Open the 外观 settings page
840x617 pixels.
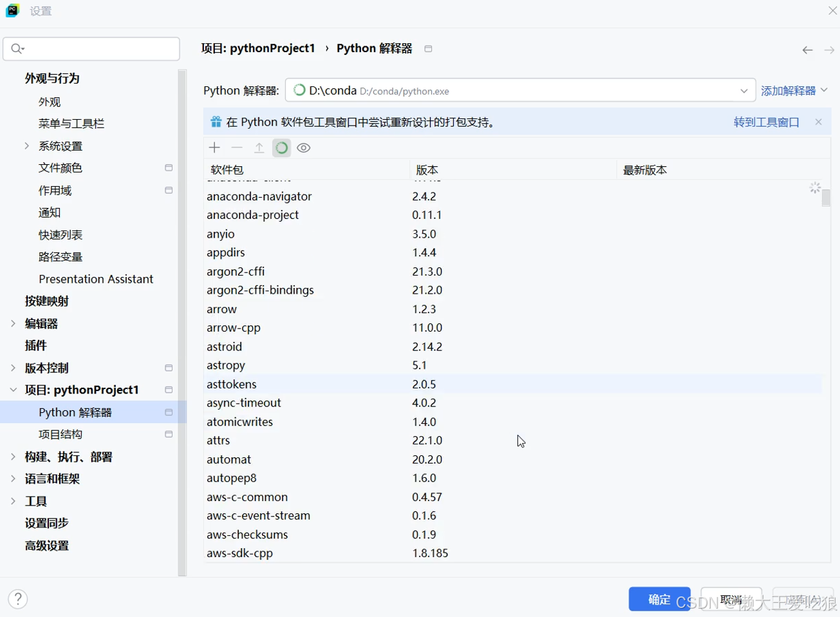[x=50, y=102]
